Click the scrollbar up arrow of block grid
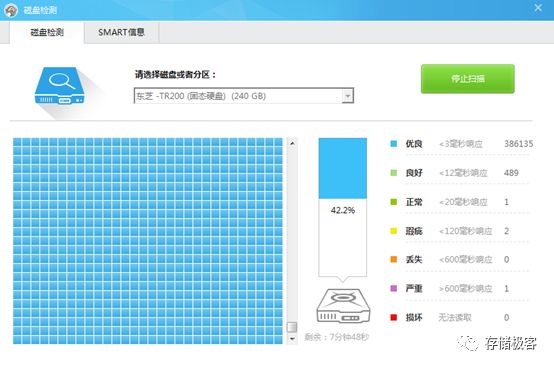This screenshot has width=554, height=367. click(292, 143)
